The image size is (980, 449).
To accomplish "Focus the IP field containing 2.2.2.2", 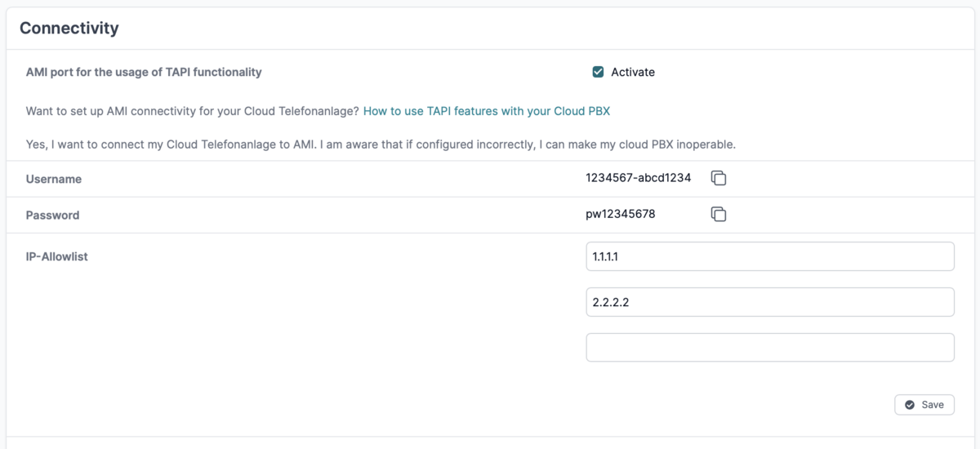I will (x=770, y=302).
